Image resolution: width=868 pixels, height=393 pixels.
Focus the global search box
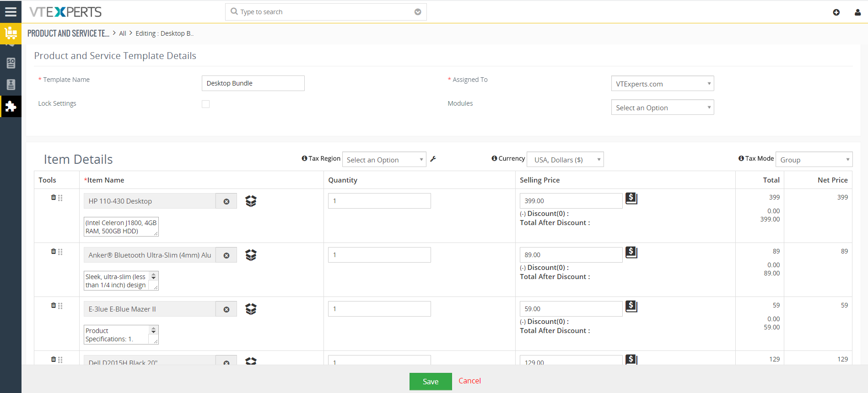pos(326,12)
